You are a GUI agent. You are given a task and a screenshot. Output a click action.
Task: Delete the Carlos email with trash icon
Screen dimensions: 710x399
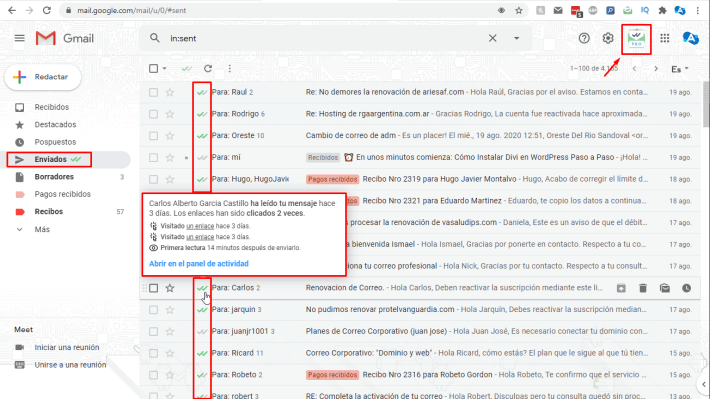643,288
